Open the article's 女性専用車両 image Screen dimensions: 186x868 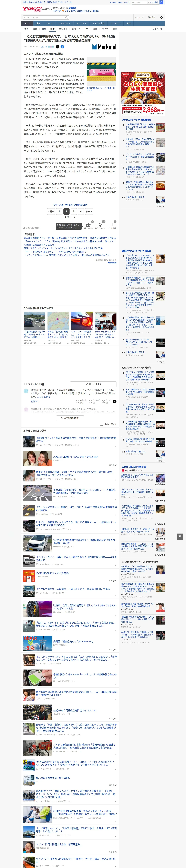[101, 71]
